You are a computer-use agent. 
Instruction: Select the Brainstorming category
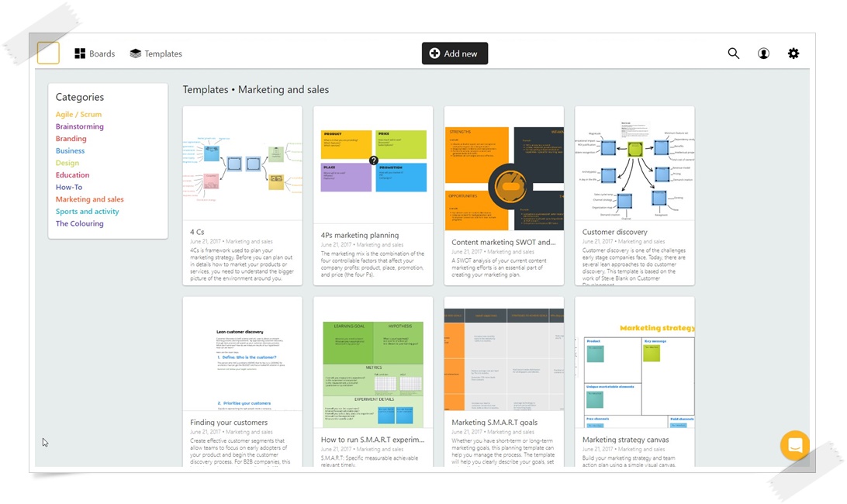79,126
